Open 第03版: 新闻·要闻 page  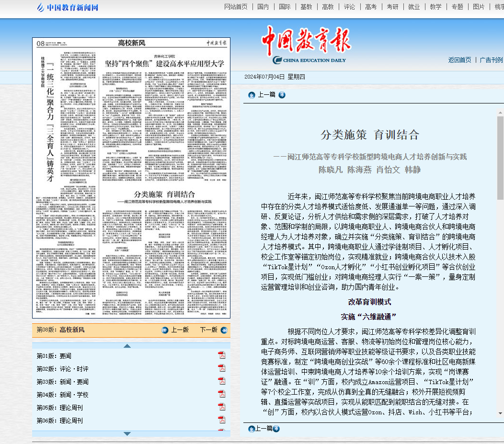pos(62,382)
